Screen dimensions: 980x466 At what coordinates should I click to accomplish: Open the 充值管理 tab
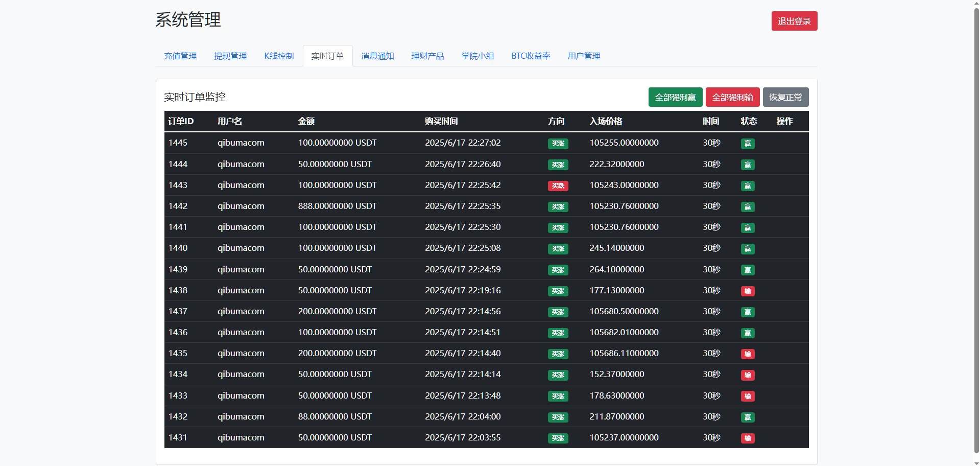180,56
